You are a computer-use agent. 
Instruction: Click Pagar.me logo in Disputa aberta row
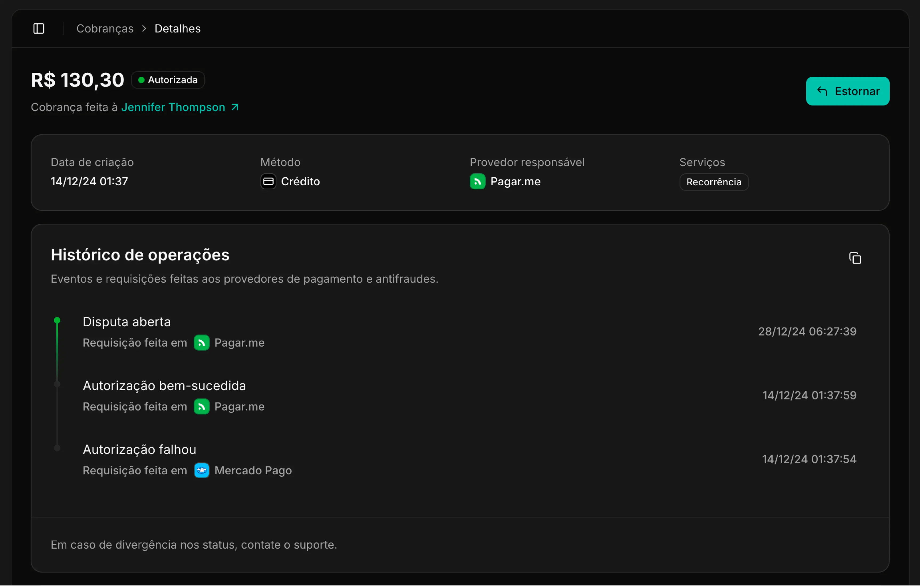(x=201, y=343)
